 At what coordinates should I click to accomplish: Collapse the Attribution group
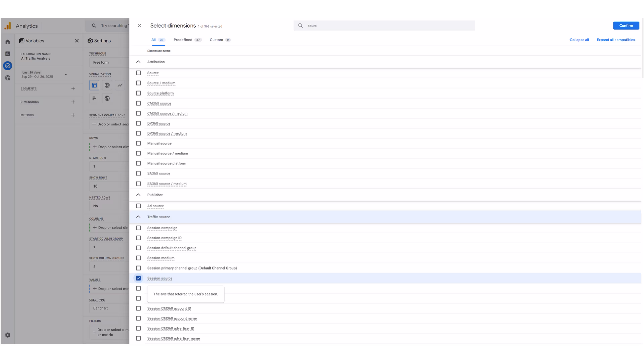pyautogui.click(x=138, y=62)
